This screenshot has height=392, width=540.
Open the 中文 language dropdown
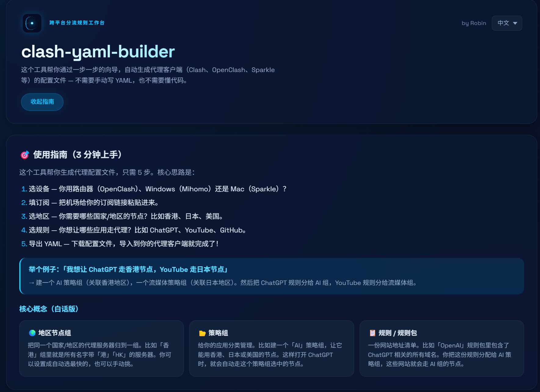click(x=506, y=23)
